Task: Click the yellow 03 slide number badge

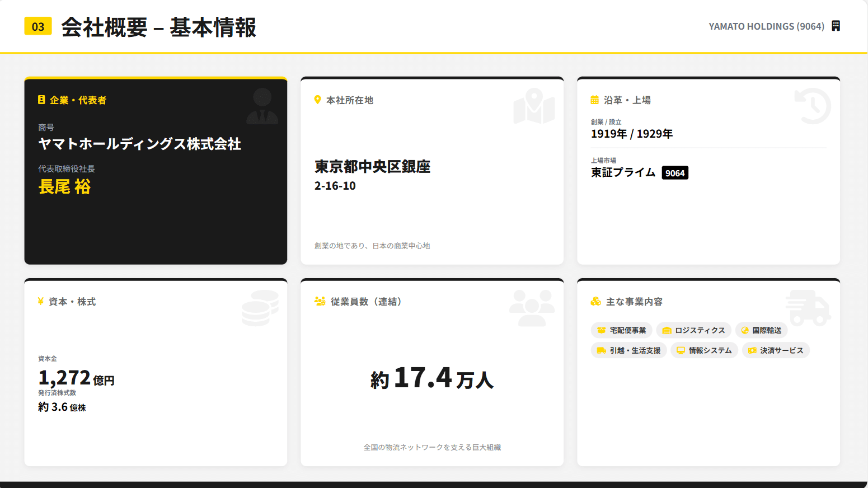Action: (38, 26)
